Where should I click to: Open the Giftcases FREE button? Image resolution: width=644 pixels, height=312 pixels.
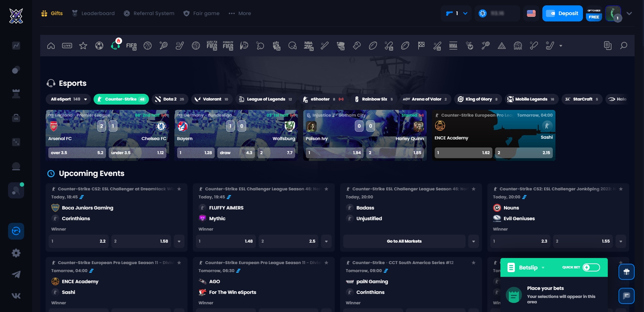pyautogui.click(x=594, y=13)
